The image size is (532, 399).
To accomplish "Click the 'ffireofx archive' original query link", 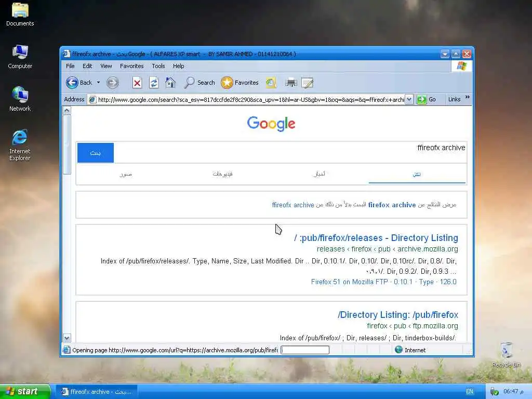I will click(293, 205).
